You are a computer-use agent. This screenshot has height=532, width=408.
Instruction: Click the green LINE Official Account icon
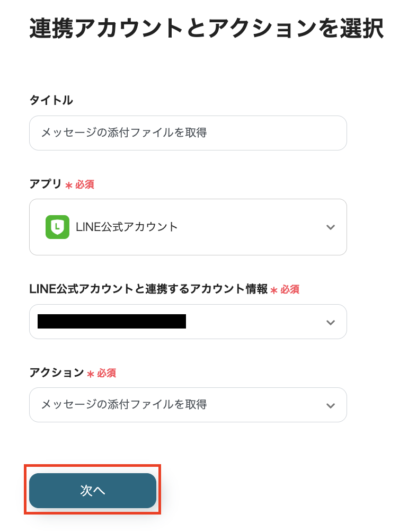point(58,227)
